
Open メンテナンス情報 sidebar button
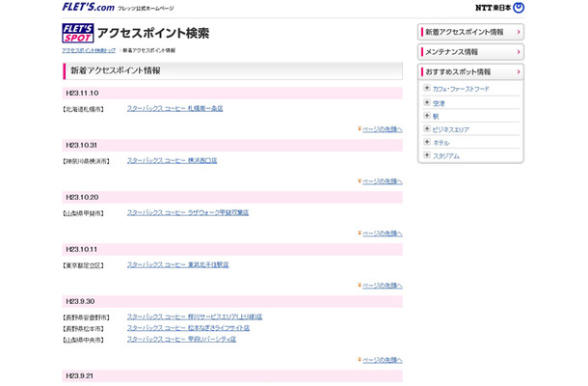470,52
